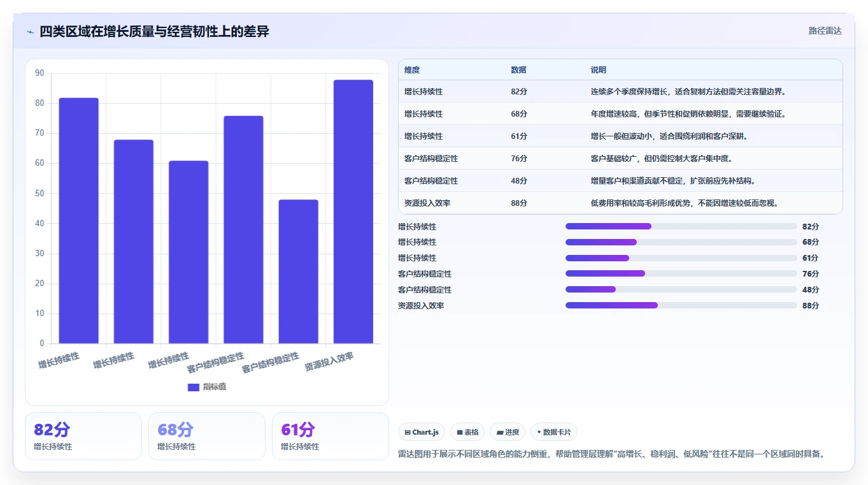This screenshot has width=868, height=485.
Task: Select the Chart.js chip
Action: click(x=422, y=432)
